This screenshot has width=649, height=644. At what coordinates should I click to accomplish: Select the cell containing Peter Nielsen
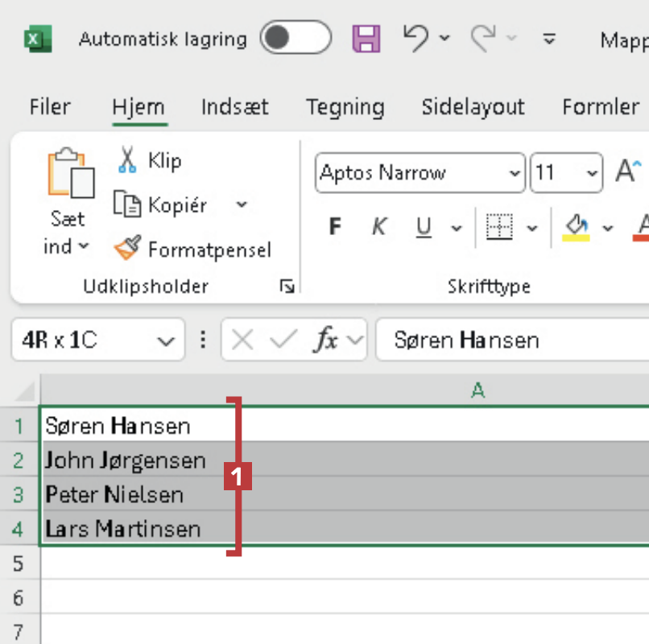point(114,493)
